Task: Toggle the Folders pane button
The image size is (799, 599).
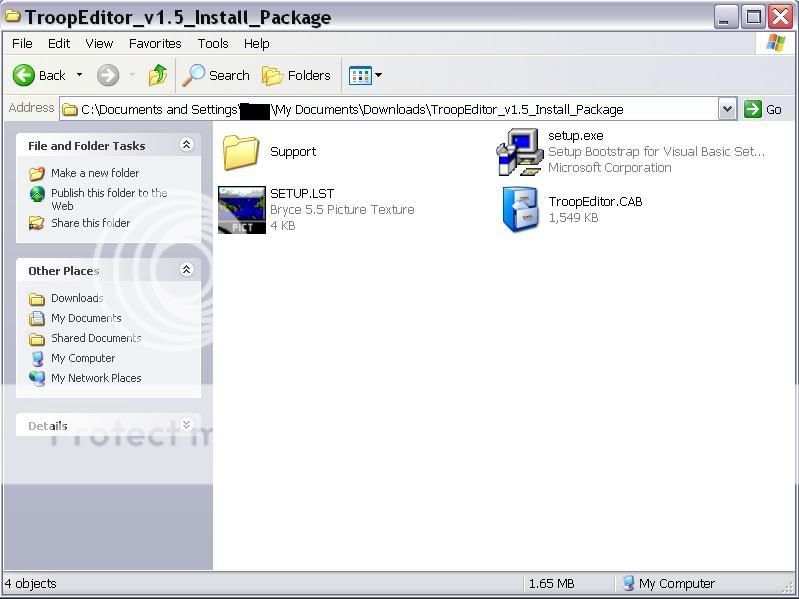Action: 296,75
